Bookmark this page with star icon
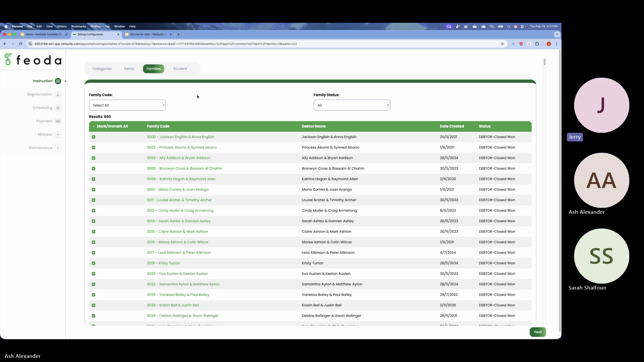Viewport: 644px width, 362px height. pyautogui.click(x=502, y=44)
